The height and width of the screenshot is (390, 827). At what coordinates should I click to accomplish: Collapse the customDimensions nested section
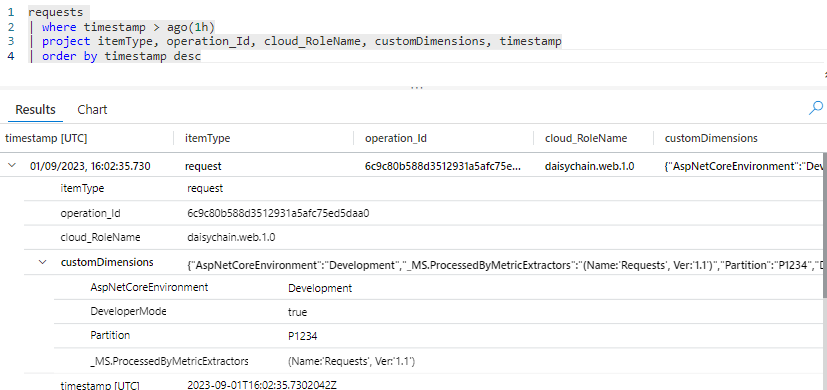pos(43,262)
